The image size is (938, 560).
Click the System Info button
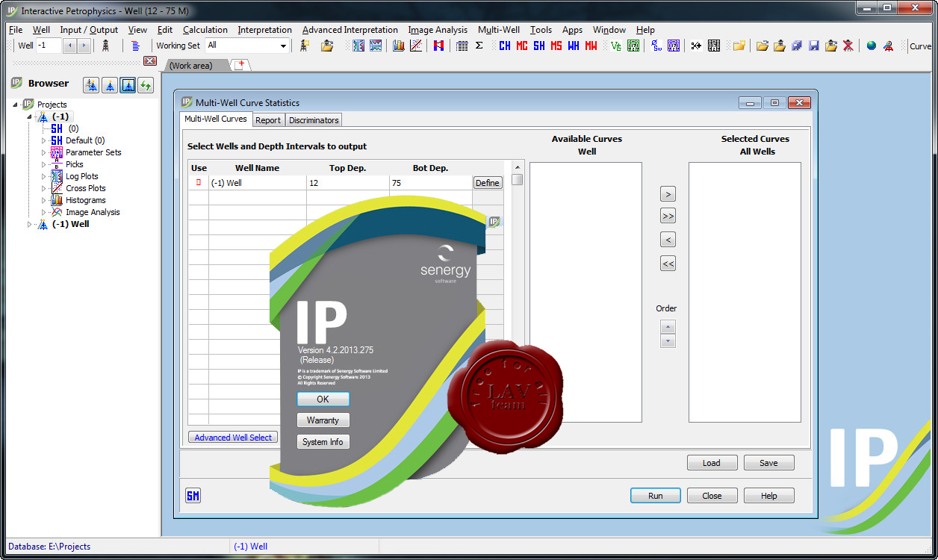point(323,442)
